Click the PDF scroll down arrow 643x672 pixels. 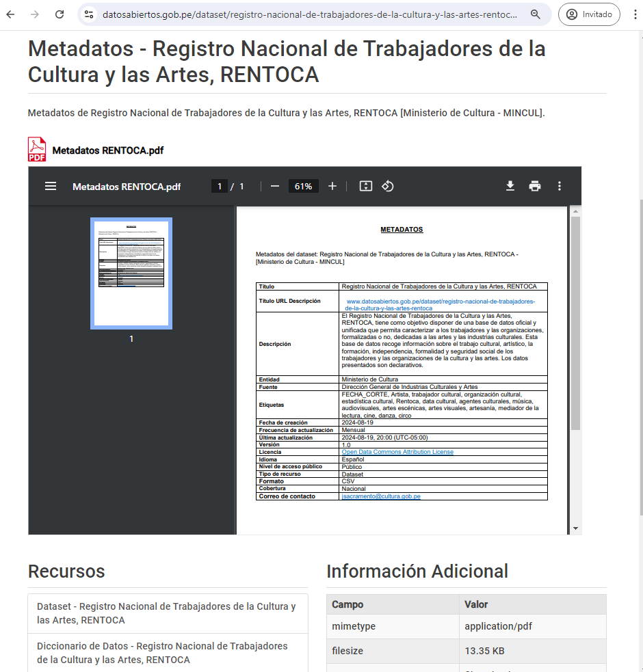[575, 528]
